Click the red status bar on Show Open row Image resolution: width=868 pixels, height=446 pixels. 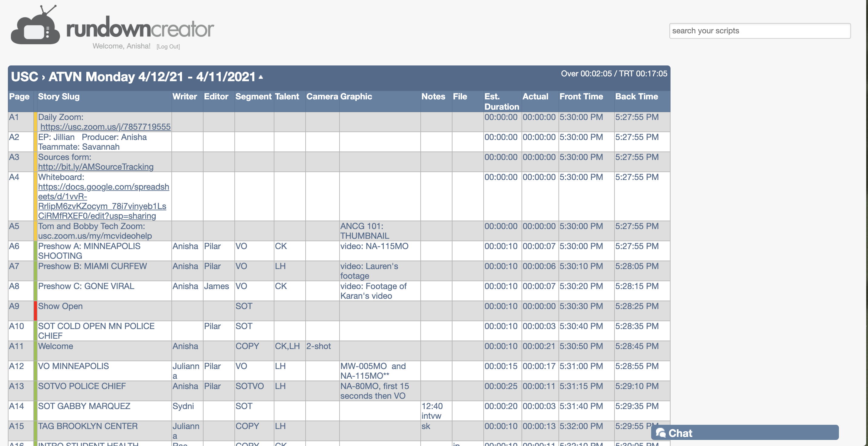35,311
